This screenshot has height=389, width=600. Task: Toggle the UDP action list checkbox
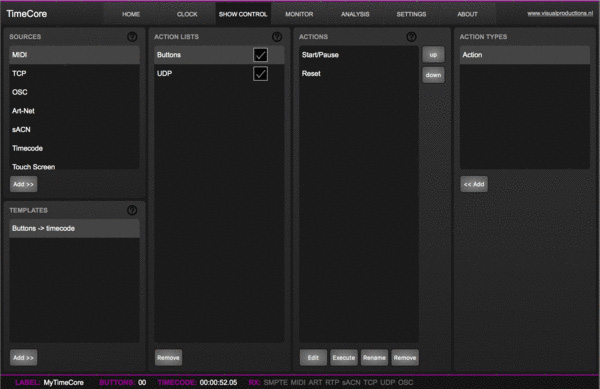tap(260, 73)
